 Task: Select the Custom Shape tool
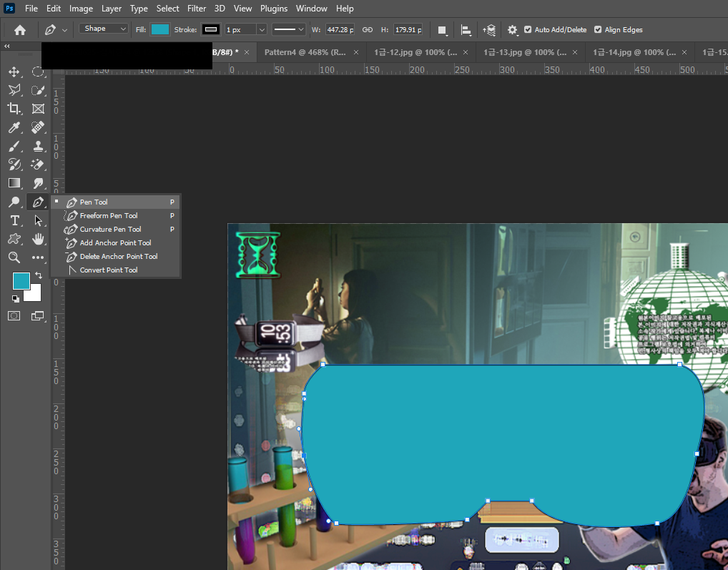(x=14, y=239)
